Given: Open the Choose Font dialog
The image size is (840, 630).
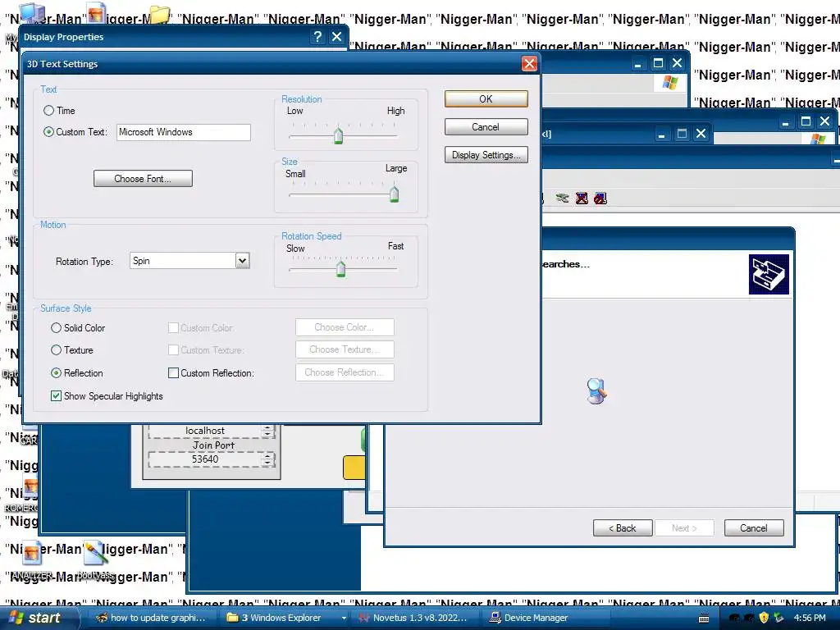Looking at the screenshot, I should click(143, 179).
